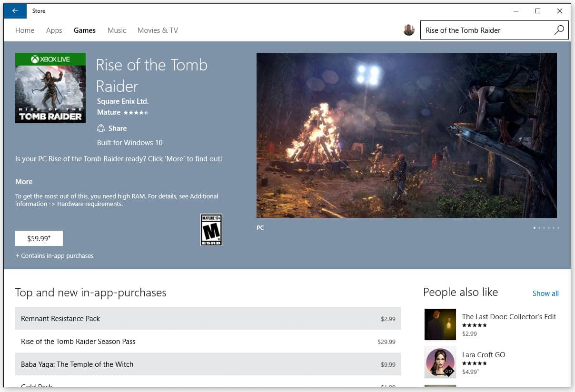
Task: Go to Movies & TV tab
Action: coord(158,30)
